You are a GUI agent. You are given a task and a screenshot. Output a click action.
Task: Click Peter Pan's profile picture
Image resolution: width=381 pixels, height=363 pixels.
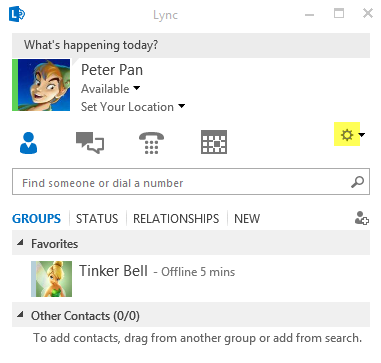coord(44,85)
